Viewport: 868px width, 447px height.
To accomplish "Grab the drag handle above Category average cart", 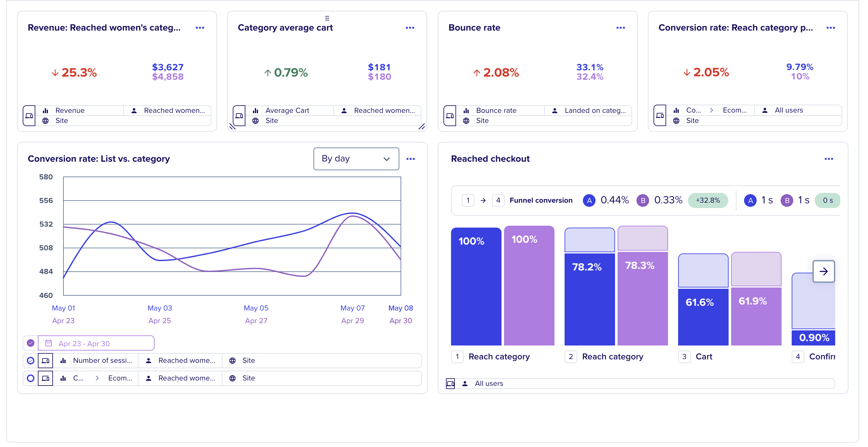I will pos(327,18).
